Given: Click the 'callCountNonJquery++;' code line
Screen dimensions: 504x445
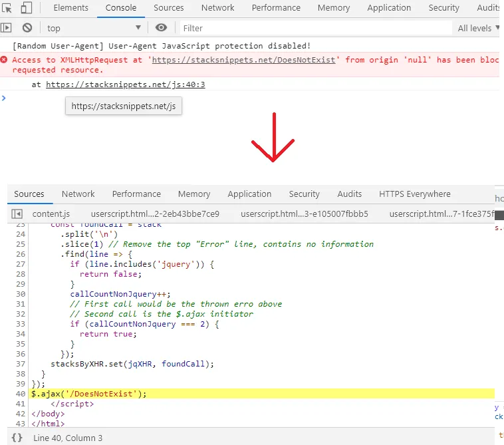Looking at the screenshot, I should click(x=120, y=294).
